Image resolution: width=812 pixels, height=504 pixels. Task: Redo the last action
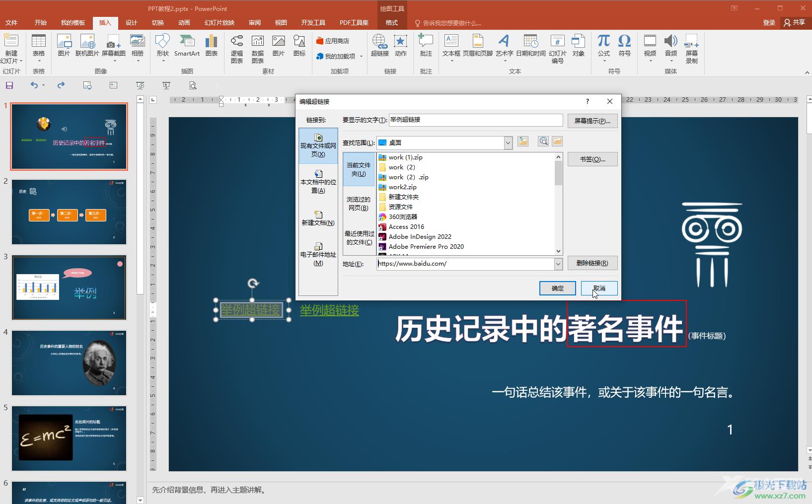click(61, 85)
